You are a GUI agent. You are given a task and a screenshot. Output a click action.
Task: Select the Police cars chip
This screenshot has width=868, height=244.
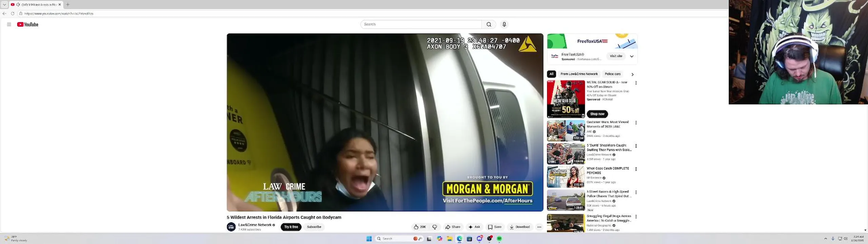click(x=613, y=74)
